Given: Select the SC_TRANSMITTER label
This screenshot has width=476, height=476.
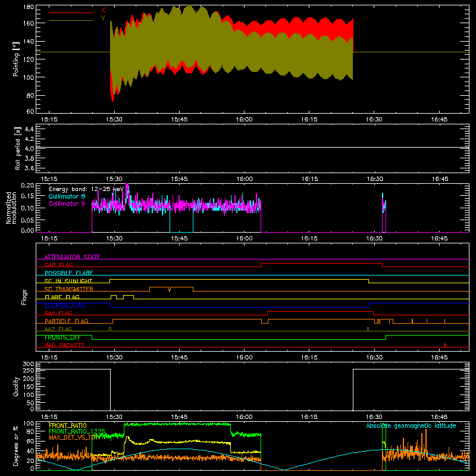Looking at the screenshot, I should [x=69, y=289].
